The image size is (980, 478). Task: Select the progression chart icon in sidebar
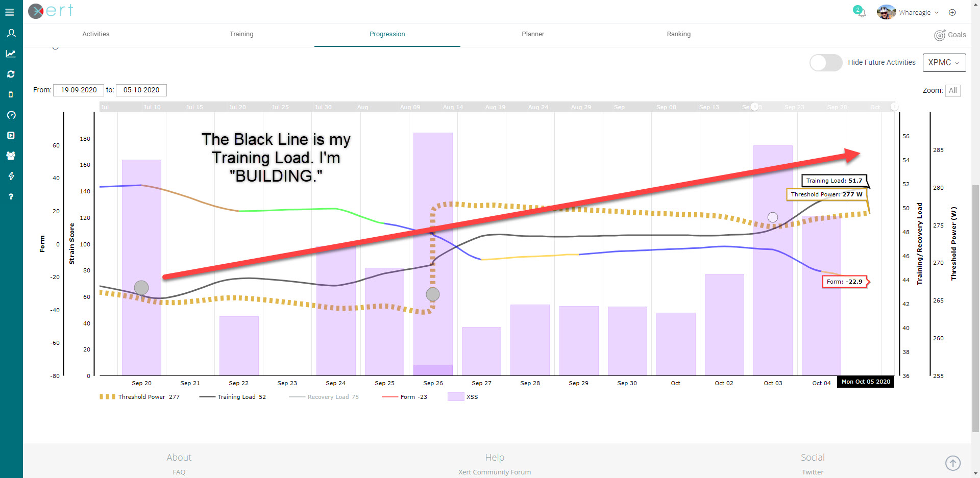click(11, 54)
